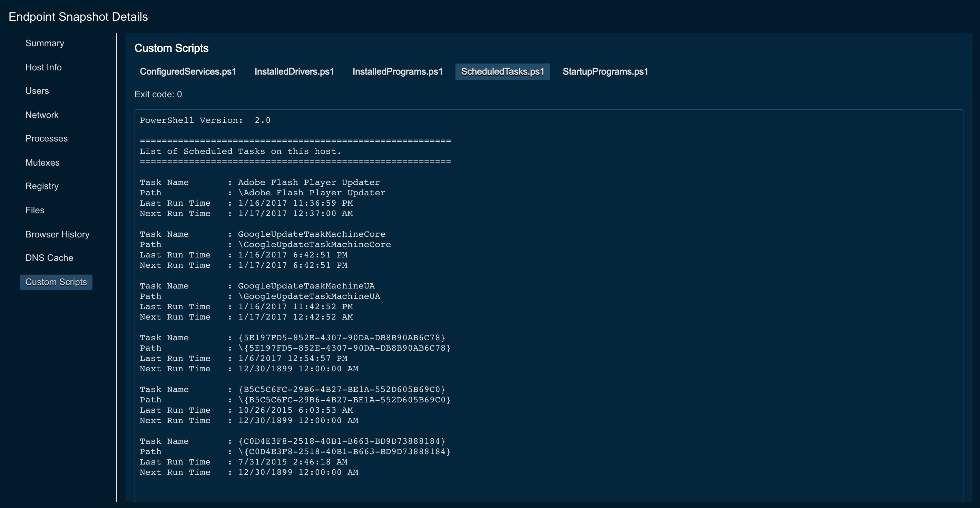Select the ScheduledTasks.ps1 tab
Screen dimensions: 980x508
502,71
